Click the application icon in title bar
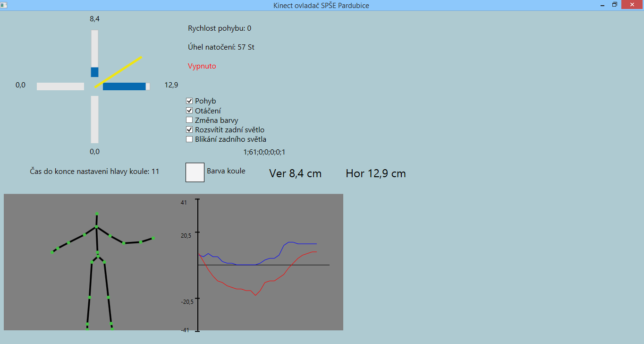 click(4, 5)
